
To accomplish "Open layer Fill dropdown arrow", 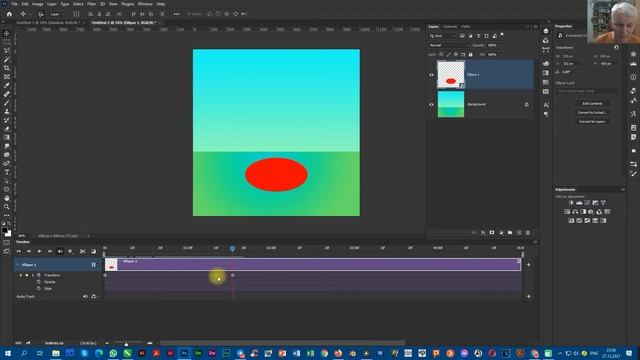I will (x=500, y=54).
